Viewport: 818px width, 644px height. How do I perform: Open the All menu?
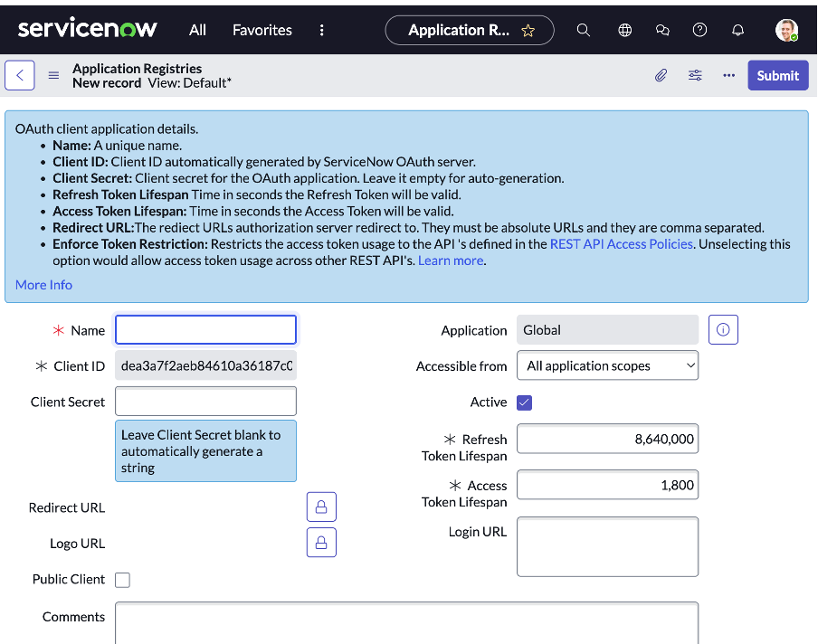pos(197,30)
